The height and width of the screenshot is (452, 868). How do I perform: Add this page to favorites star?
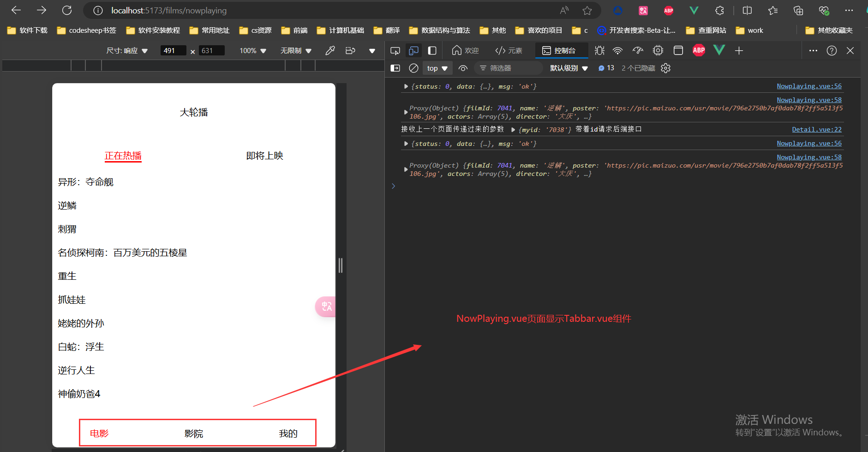coord(587,10)
